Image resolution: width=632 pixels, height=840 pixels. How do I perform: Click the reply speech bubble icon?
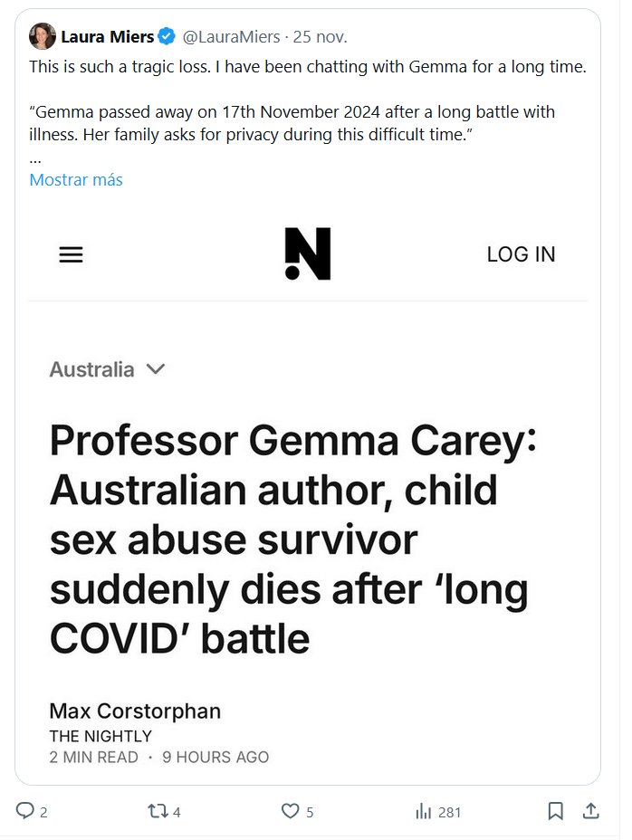25,811
